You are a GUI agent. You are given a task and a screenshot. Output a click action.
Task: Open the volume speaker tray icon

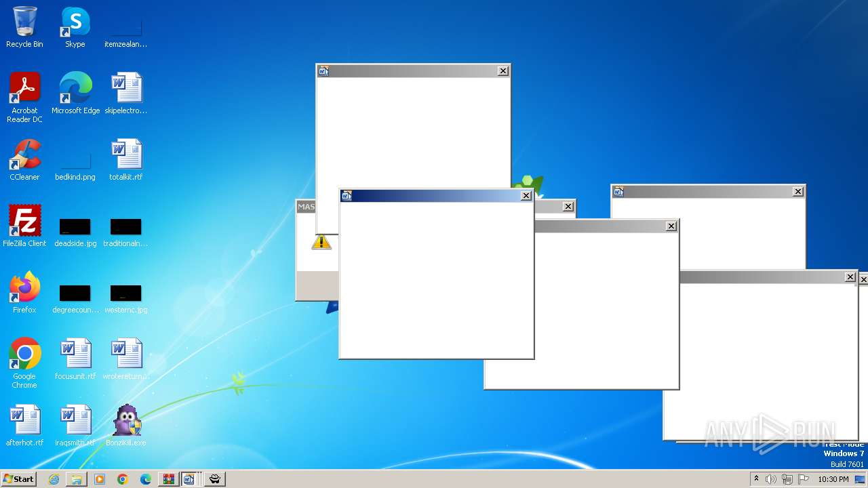pyautogui.click(x=771, y=479)
